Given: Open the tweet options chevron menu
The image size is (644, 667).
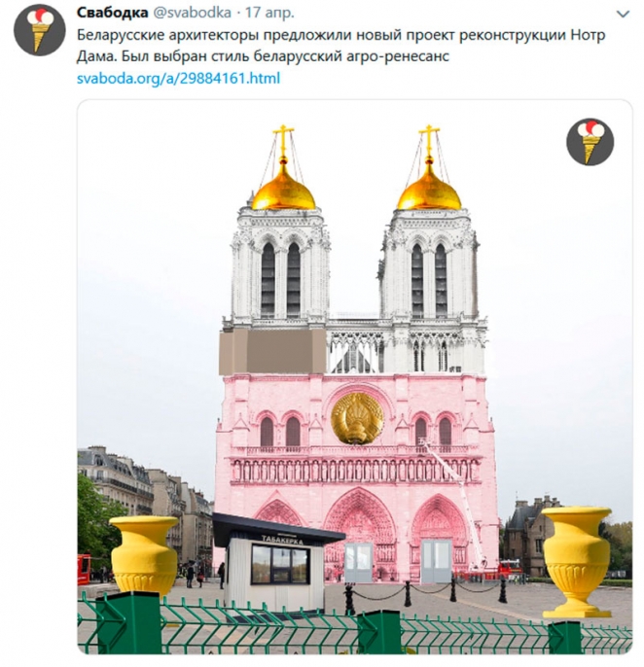Looking at the screenshot, I should 623,14.
